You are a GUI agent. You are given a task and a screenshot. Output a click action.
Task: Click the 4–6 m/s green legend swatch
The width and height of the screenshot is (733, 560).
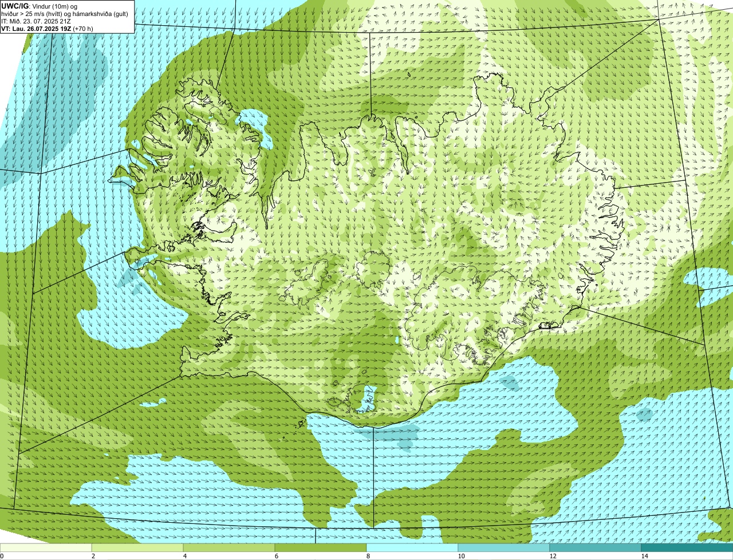[x=229, y=548]
